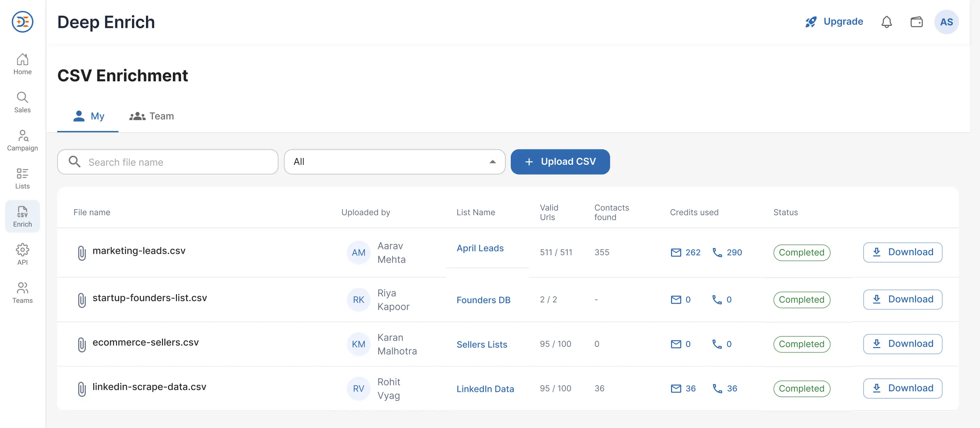This screenshot has height=428, width=980.
Task: Click email credits icon in linkedin-scrape-data row
Action: point(676,389)
